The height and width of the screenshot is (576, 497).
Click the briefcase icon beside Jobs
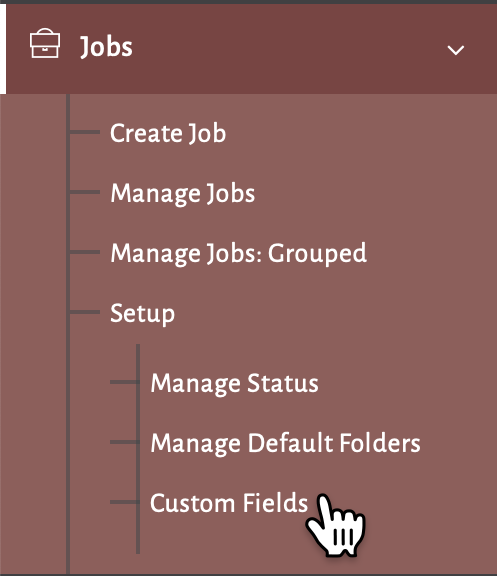pos(45,44)
